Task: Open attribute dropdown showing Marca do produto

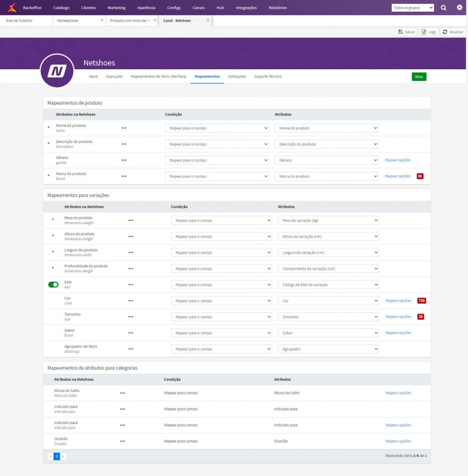Action: tap(327, 176)
